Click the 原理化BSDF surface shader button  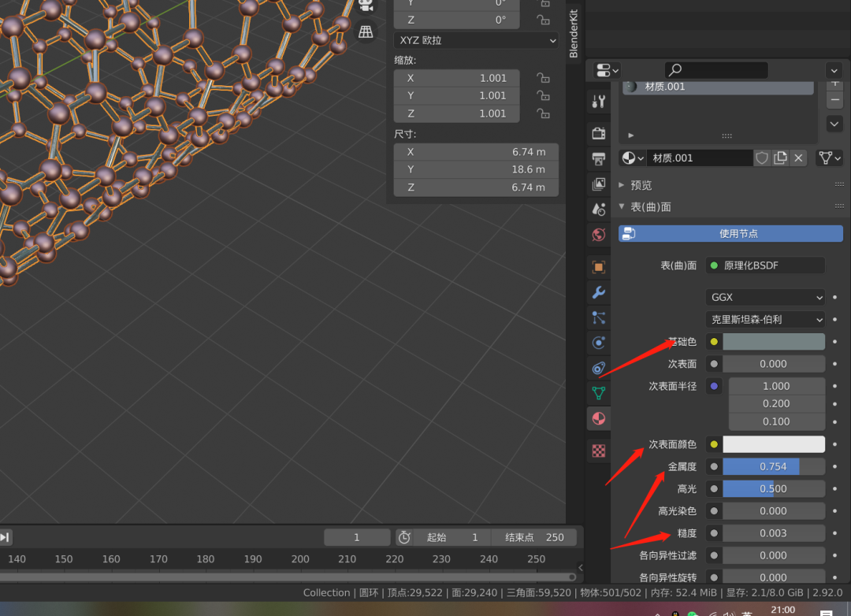[765, 265]
